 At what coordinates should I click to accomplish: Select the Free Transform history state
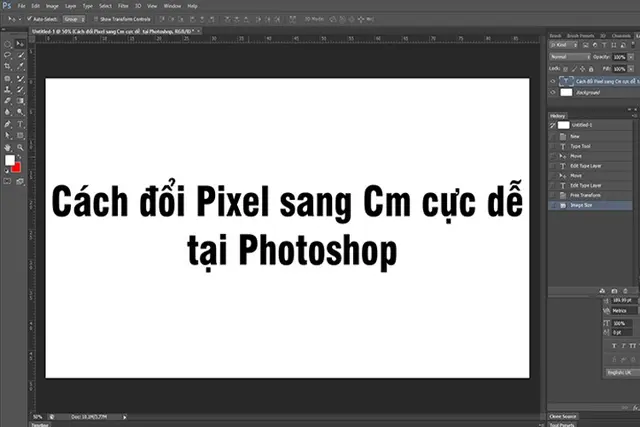tap(590, 196)
